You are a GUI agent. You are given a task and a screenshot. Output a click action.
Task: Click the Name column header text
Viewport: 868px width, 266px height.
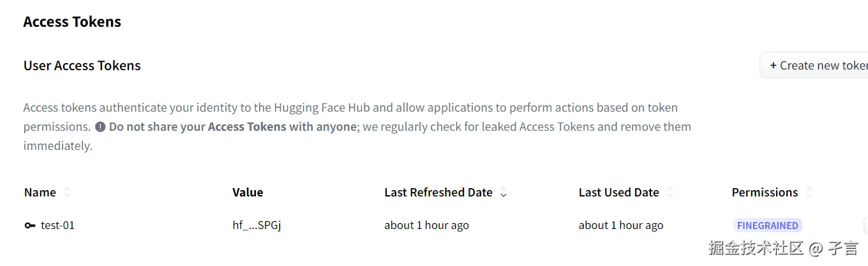[40, 192]
